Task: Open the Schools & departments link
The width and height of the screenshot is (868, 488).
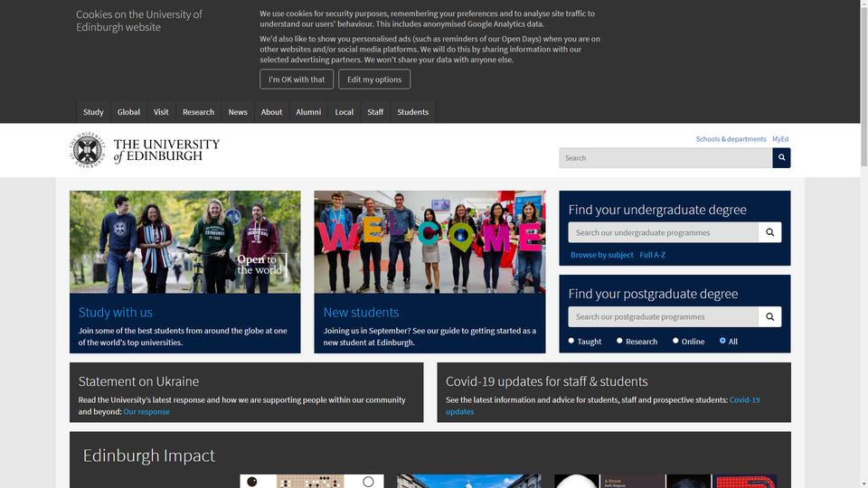Action: pyautogui.click(x=731, y=139)
